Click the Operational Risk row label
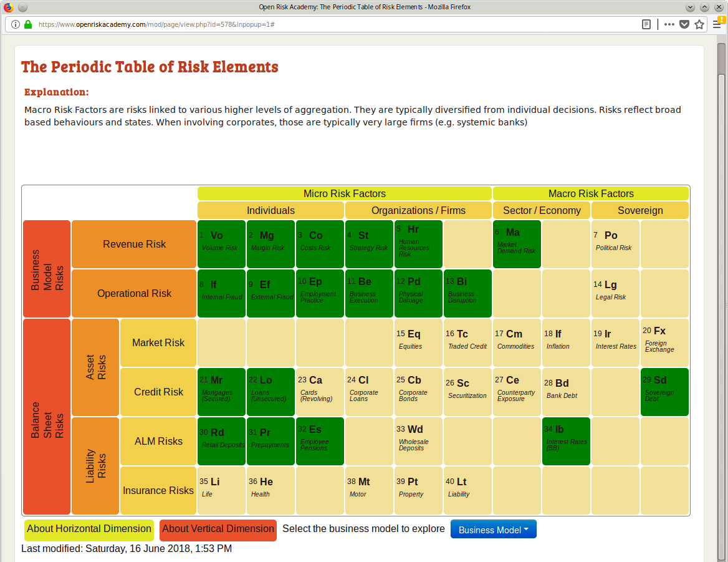 134,294
